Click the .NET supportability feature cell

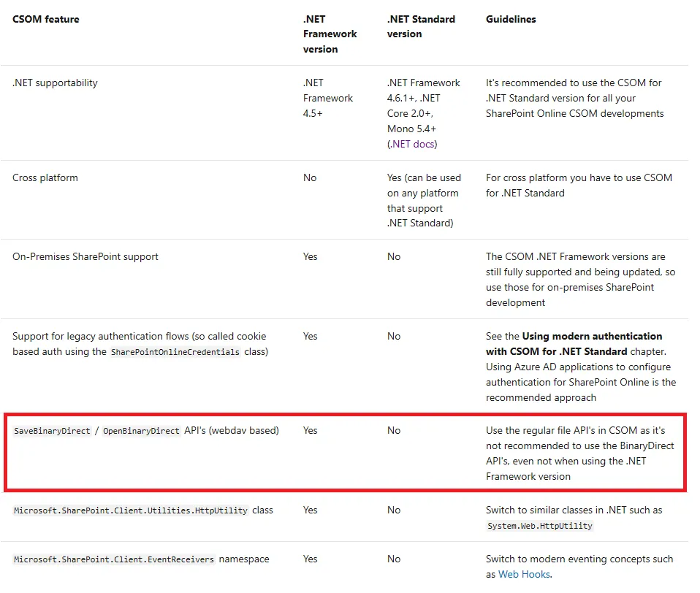(55, 83)
